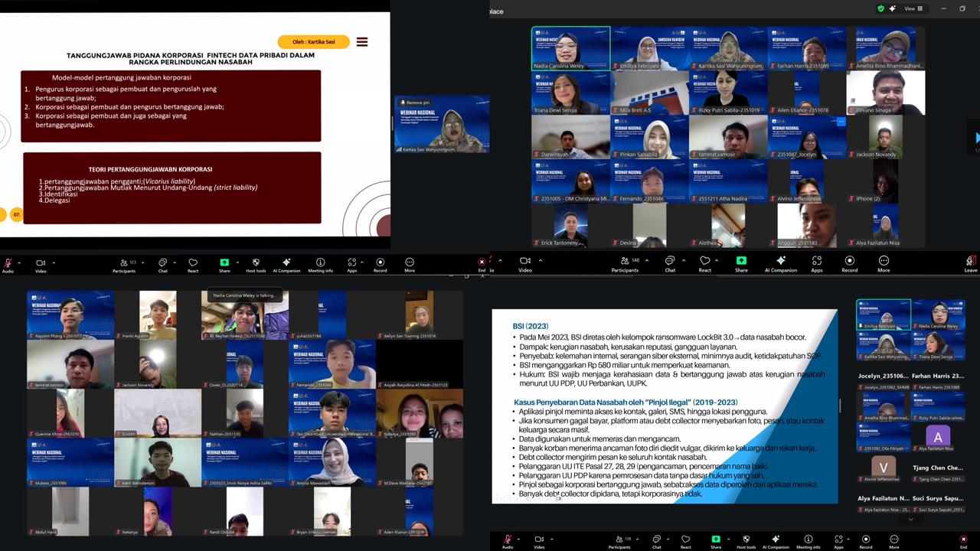Click the Nadia Carolina Weley is talking banner

(x=245, y=293)
